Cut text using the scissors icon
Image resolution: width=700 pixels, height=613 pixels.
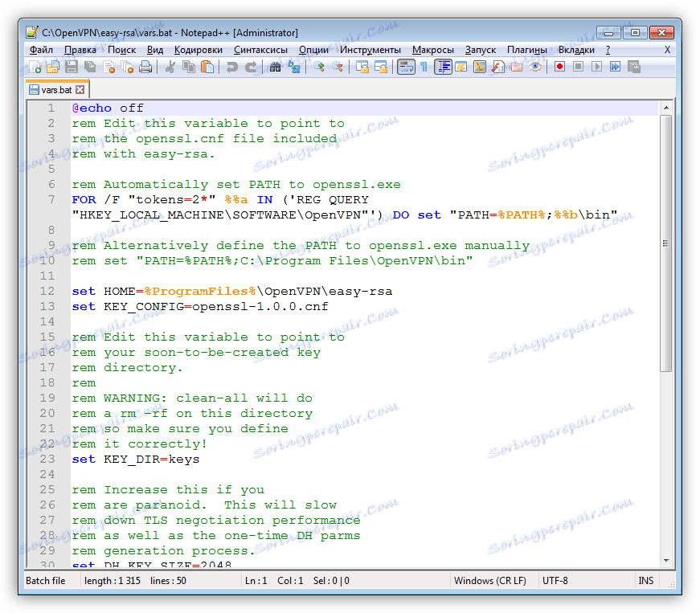(x=171, y=67)
